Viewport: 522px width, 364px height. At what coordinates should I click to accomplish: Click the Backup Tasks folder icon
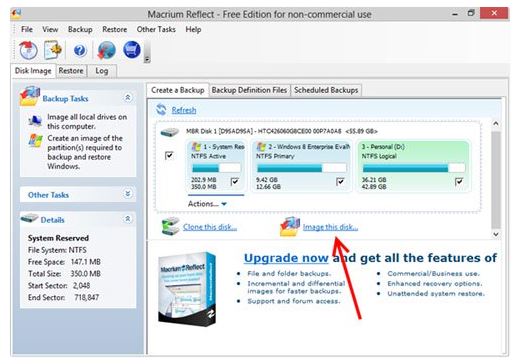click(x=30, y=96)
